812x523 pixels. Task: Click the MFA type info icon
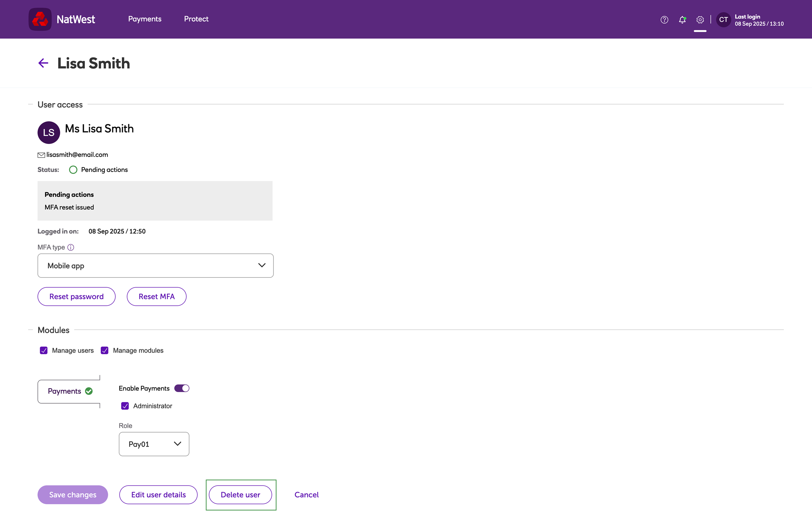point(71,247)
